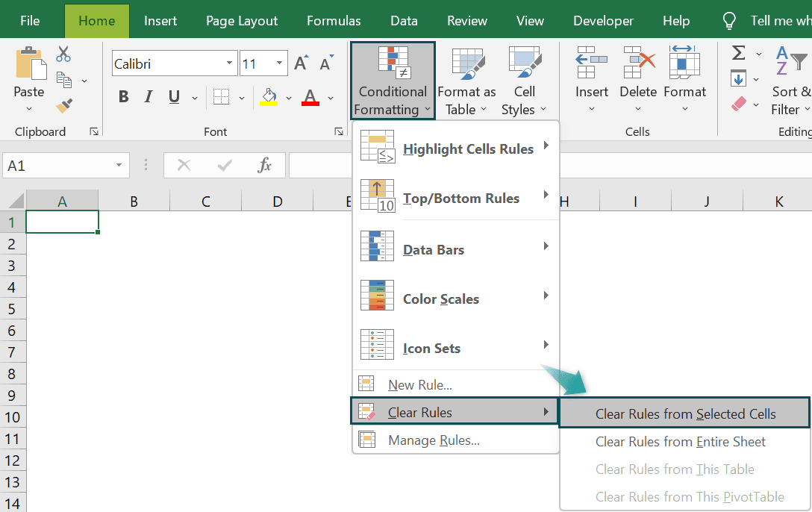Image resolution: width=812 pixels, height=512 pixels.
Task: Decrease font size with the smaller A
Action: 326,63
